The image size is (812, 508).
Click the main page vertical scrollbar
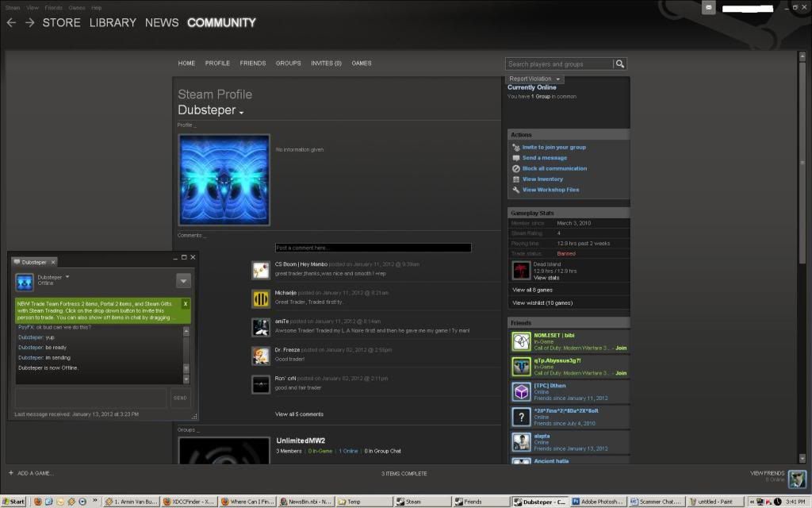pos(802,257)
